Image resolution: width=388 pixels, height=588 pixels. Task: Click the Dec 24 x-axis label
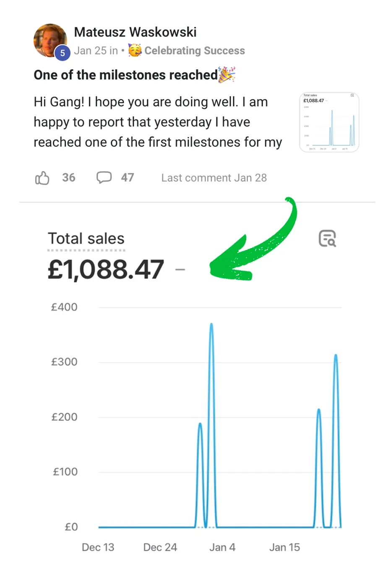(160, 547)
